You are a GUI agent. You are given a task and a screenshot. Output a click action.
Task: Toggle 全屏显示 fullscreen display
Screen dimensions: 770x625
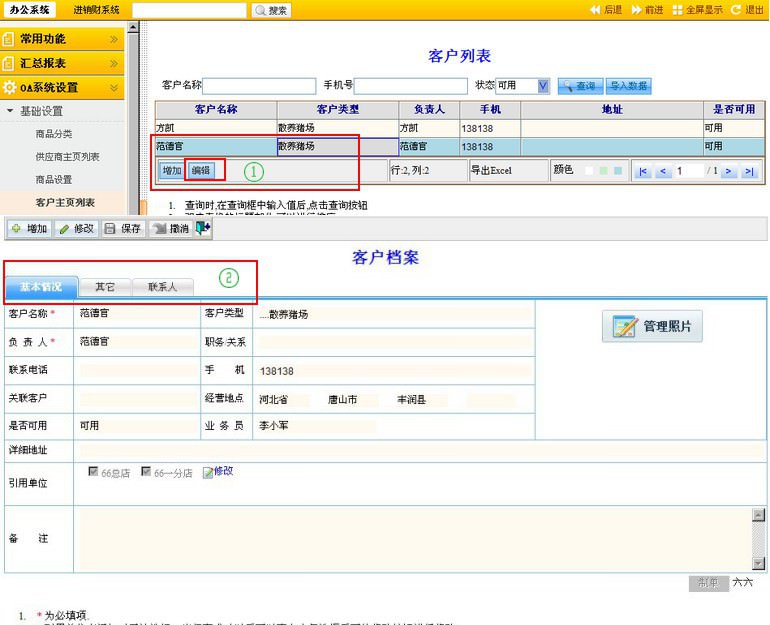tap(678, 10)
